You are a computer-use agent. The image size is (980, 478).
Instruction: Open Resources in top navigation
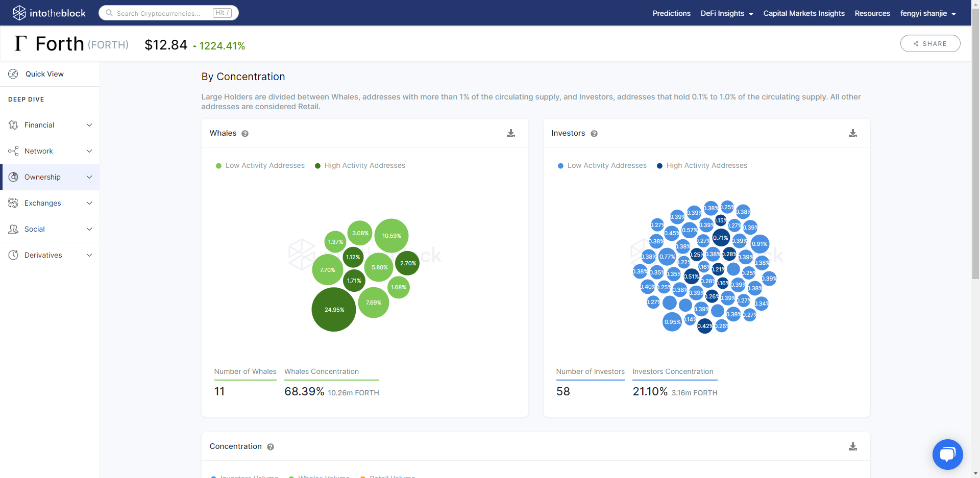tap(872, 13)
